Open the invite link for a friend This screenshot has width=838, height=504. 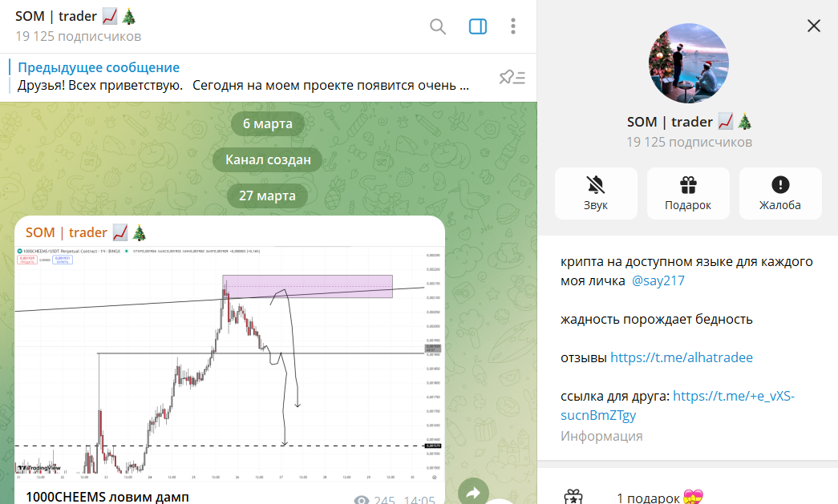pos(678,405)
